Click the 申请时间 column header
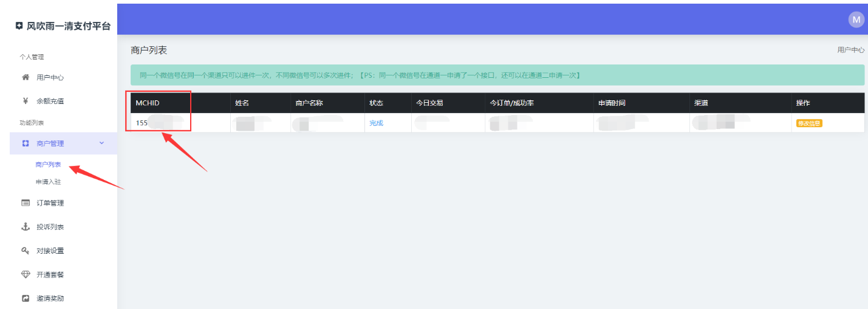This screenshot has height=309, width=868. tap(612, 103)
